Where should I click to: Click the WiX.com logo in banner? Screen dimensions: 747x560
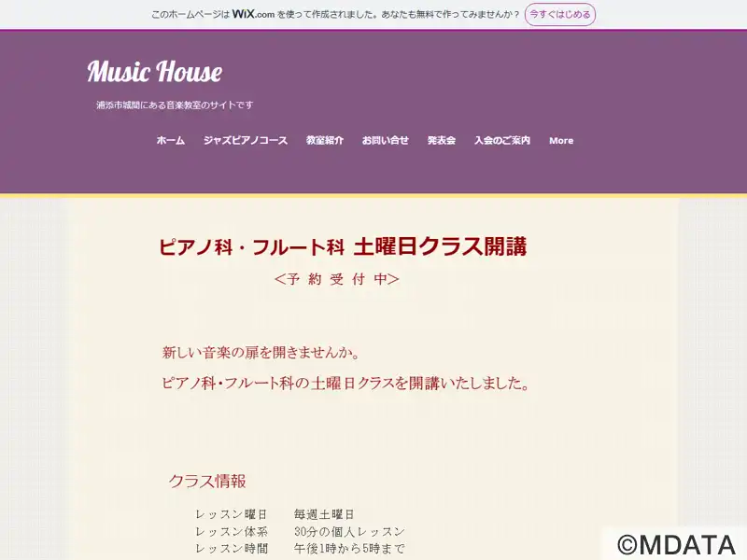click(253, 14)
